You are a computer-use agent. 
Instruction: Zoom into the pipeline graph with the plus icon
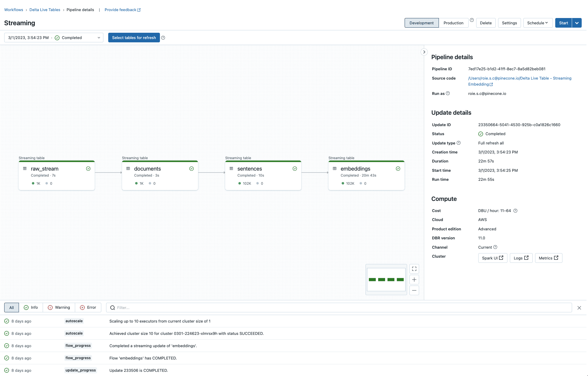pyautogui.click(x=414, y=280)
